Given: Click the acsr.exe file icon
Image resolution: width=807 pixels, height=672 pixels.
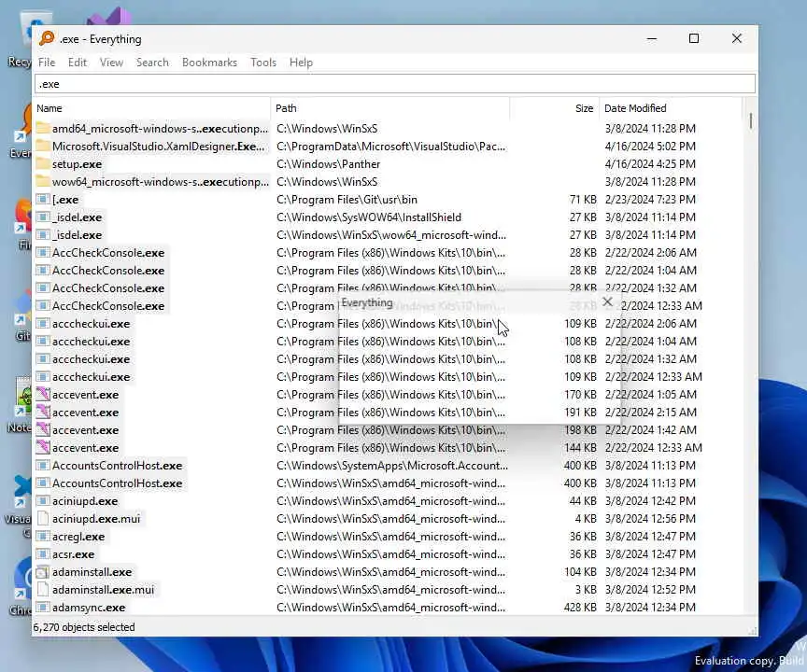Looking at the screenshot, I should click(43, 553).
